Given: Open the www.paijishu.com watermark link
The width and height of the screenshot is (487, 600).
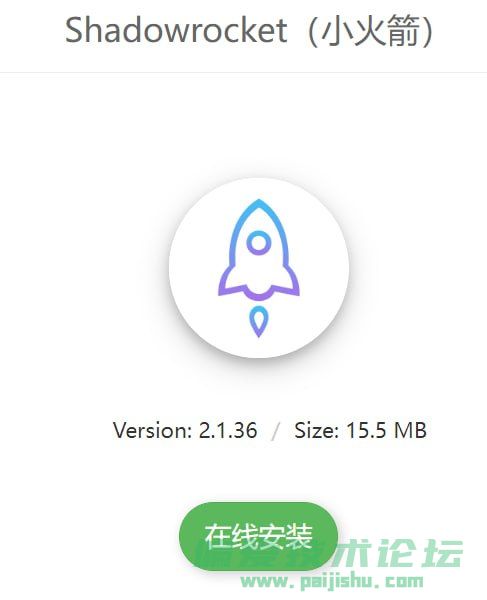Looking at the screenshot, I should click(332, 582).
